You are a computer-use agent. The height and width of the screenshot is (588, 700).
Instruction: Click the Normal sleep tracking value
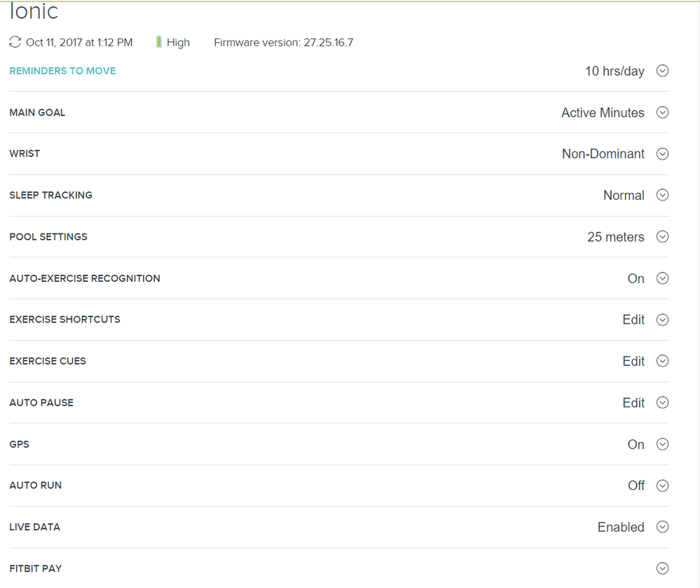click(624, 195)
